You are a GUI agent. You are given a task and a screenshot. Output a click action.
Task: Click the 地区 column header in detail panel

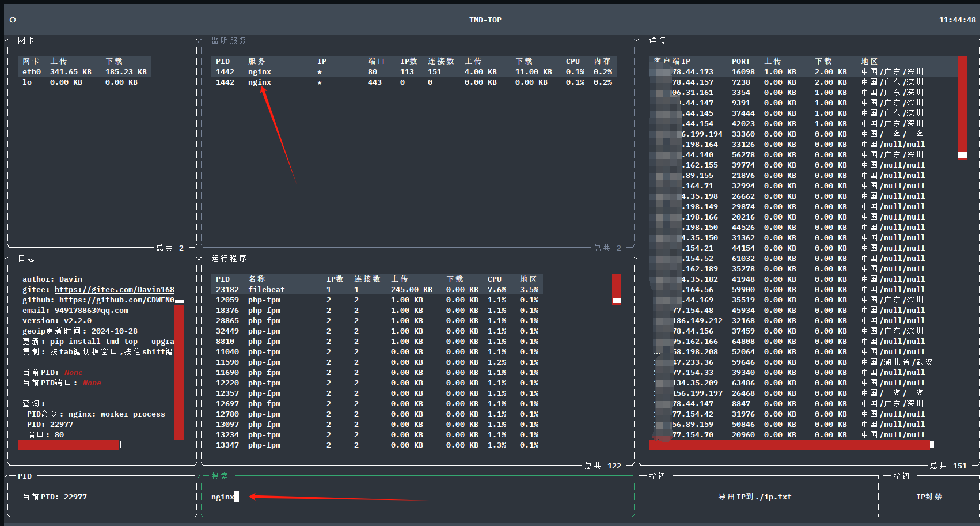[869, 62]
